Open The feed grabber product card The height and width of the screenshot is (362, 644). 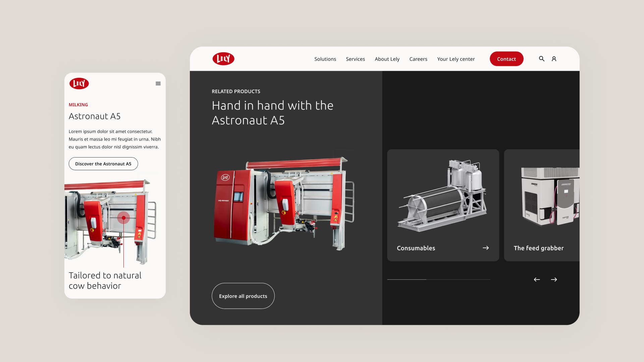pyautogui.click(x=541, y=205)
